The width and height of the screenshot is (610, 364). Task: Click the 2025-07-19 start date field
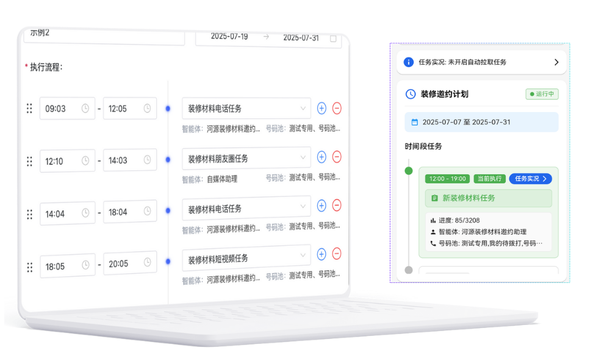click(x=229, y=37)
